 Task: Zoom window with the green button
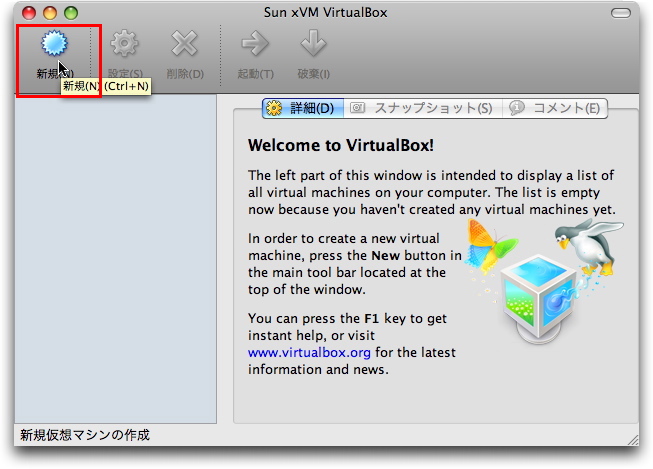pyautogui.click(x=71, y=13)
